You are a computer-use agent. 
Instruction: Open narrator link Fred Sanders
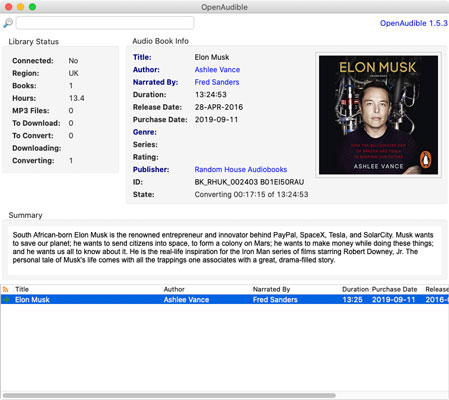[x=217, y=82]
